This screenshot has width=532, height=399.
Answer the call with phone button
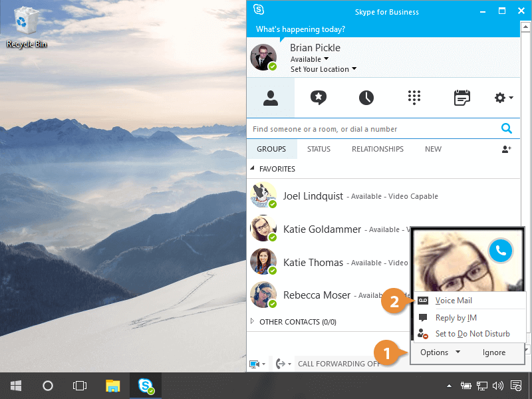tap(500, 250)
